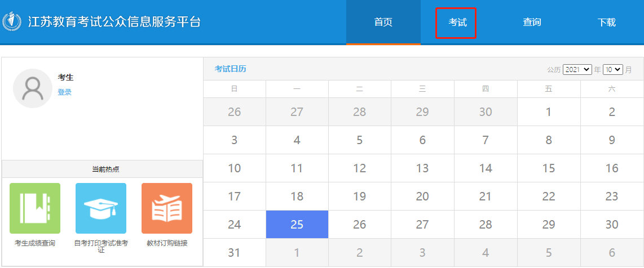The width and height of the screenshot is (644, 268).
Task: Open the 自考打印考试准考证 link
Action: 101,246
